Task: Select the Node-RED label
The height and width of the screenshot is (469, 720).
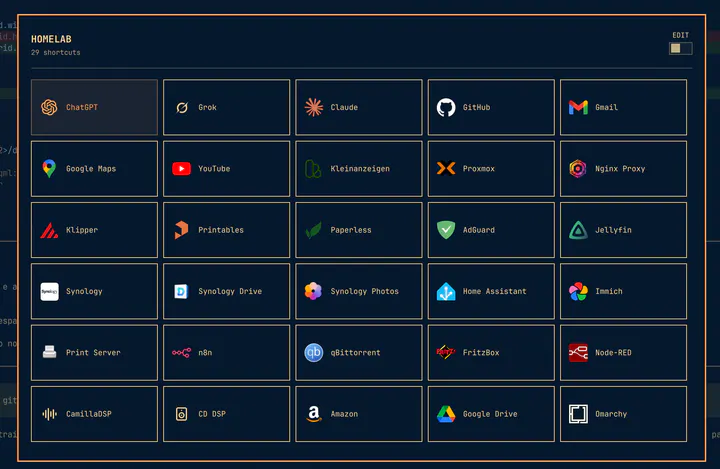Action: 613,353
